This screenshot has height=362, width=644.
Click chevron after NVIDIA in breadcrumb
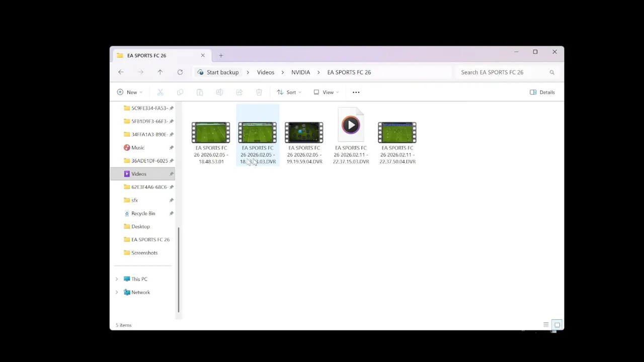318,72
